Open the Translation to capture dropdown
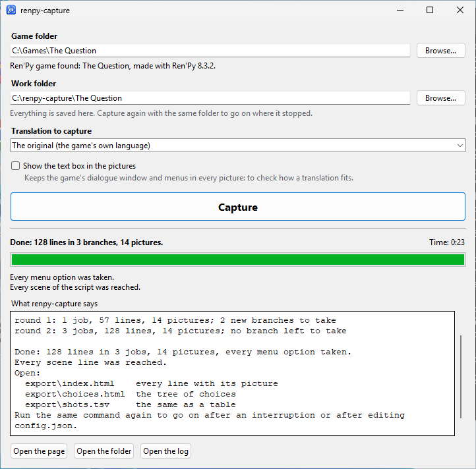Viewport: 476px width, 469px height. point(238,146)
